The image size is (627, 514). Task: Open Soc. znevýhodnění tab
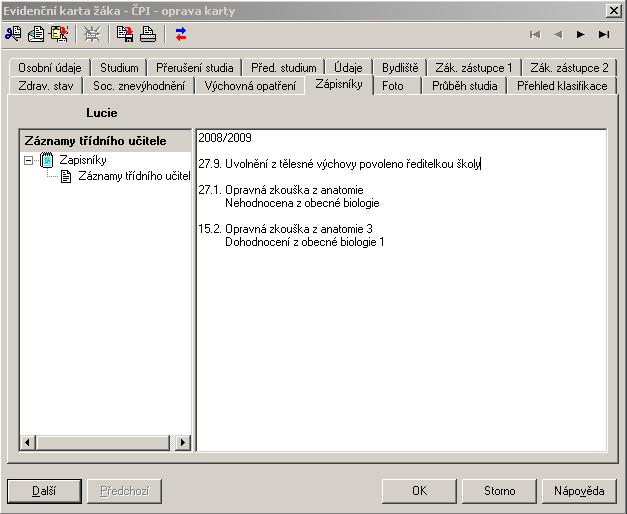tap(139, 86)
